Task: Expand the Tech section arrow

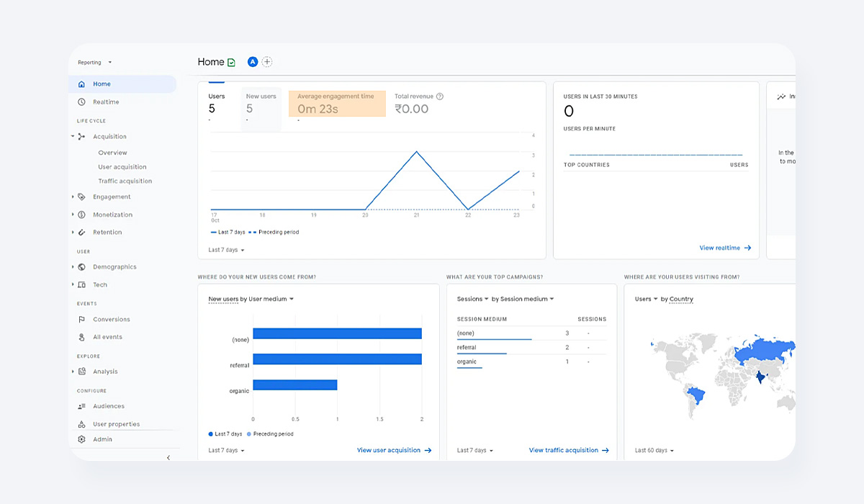Action: coord(73,285)
